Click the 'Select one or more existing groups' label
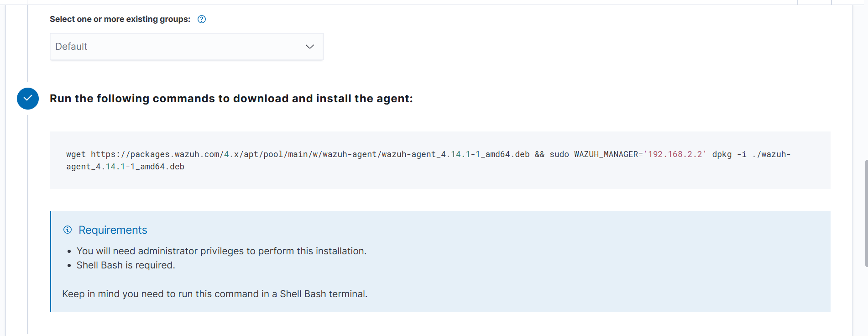Viewport: 868px width, 336px height. pyautogui.click(x=120, y=19)
